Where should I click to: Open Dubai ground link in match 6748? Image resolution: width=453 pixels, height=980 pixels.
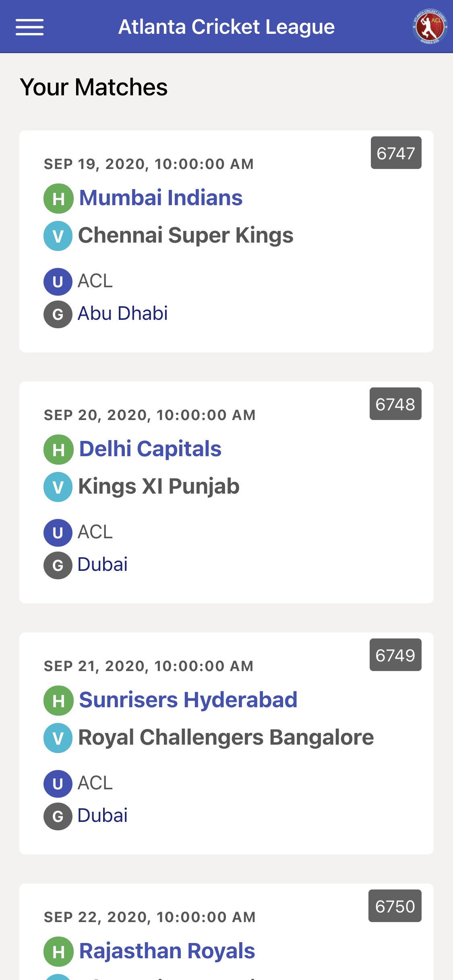102,564
